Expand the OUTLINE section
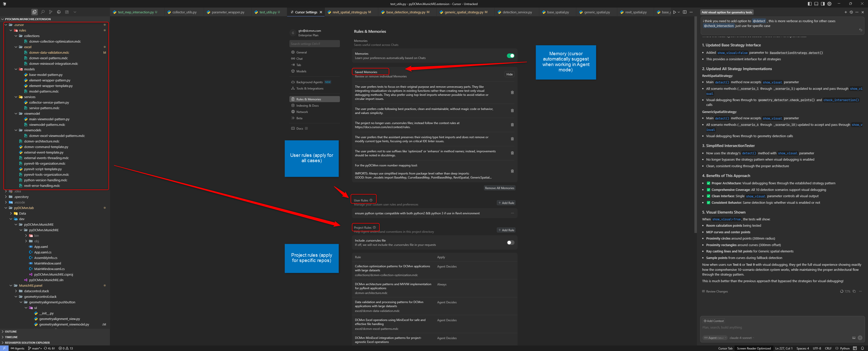Screen dimensions: 868x351 click(x=10, y=332)
